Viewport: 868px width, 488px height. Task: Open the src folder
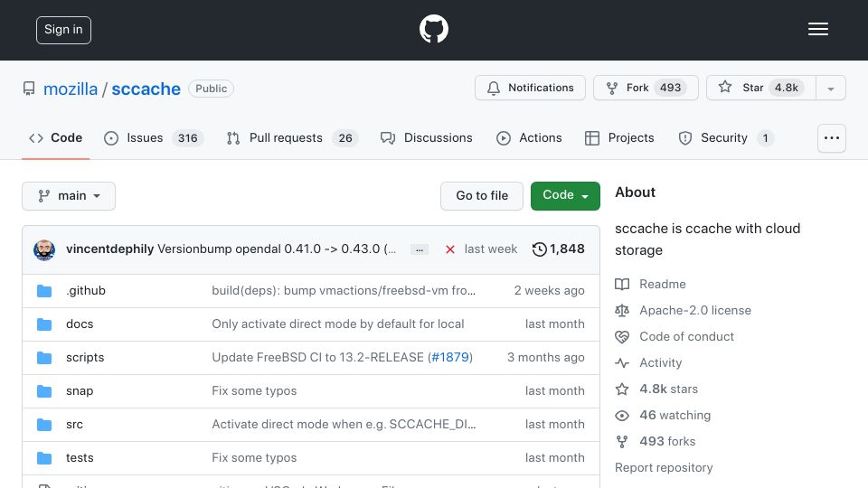click(74, 425)
